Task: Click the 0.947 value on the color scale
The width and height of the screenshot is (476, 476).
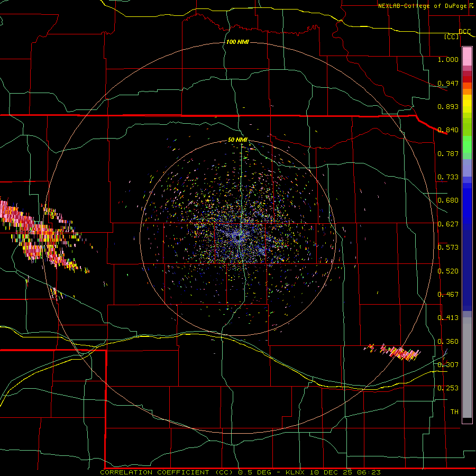Action: pos(448,83)
